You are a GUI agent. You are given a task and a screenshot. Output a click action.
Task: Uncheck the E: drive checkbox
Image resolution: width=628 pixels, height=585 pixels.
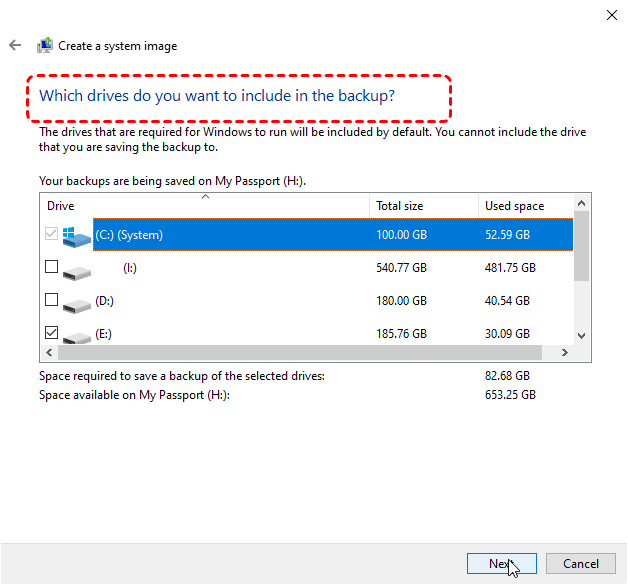[52, 332]
